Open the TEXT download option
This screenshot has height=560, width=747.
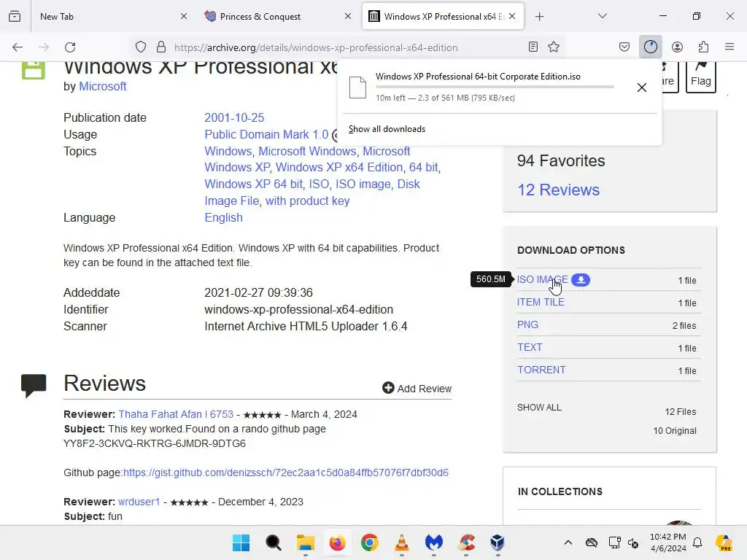530,347
